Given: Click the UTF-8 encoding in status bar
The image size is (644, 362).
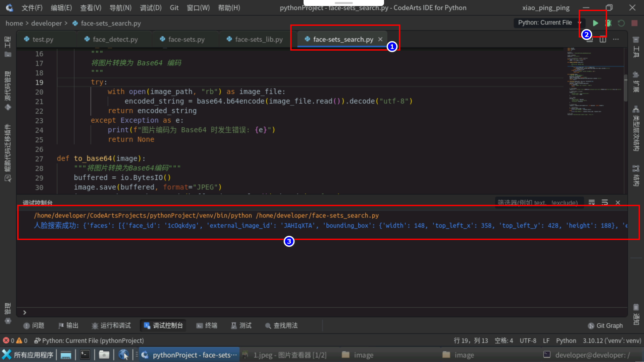Looking at the screenshot, I should click(x=528, y=341).
